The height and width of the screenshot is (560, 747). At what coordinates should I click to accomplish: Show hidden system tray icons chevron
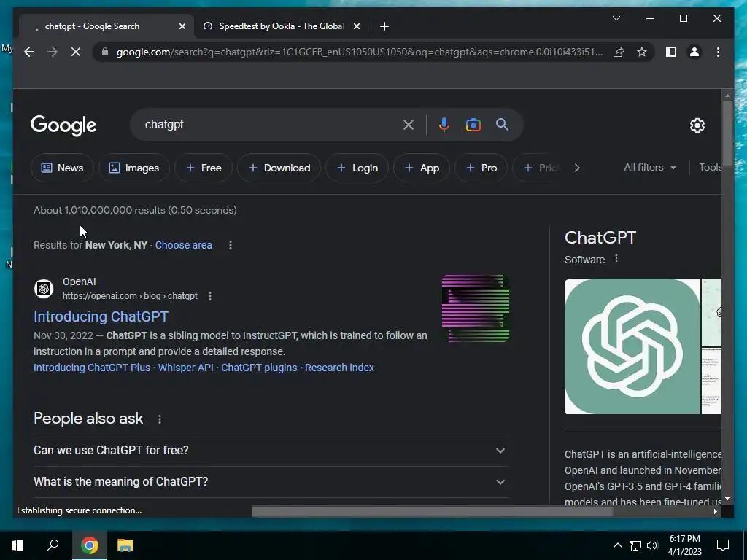pyautogui.click(x=617, y=545)
